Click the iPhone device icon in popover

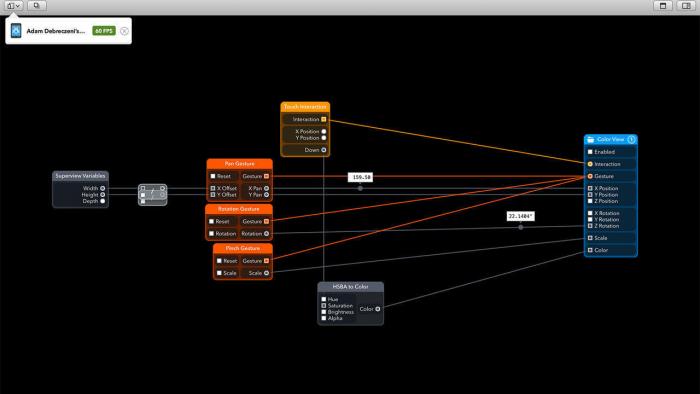16,31
